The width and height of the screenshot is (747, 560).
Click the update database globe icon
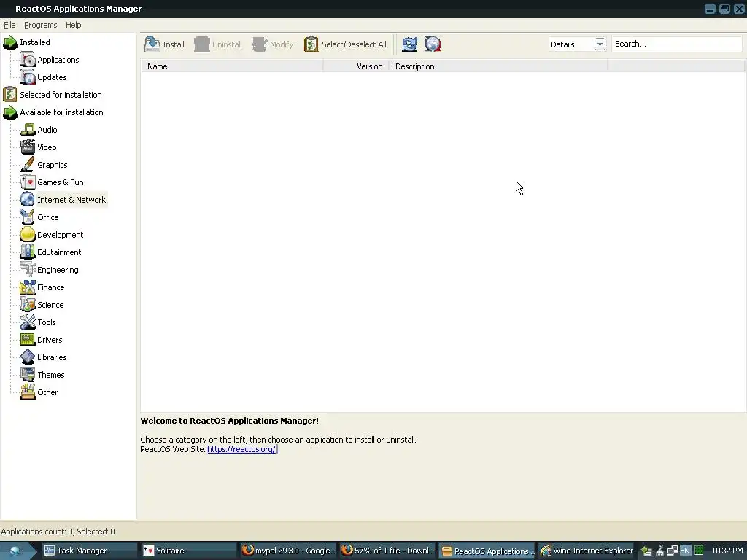coord(433,44)
